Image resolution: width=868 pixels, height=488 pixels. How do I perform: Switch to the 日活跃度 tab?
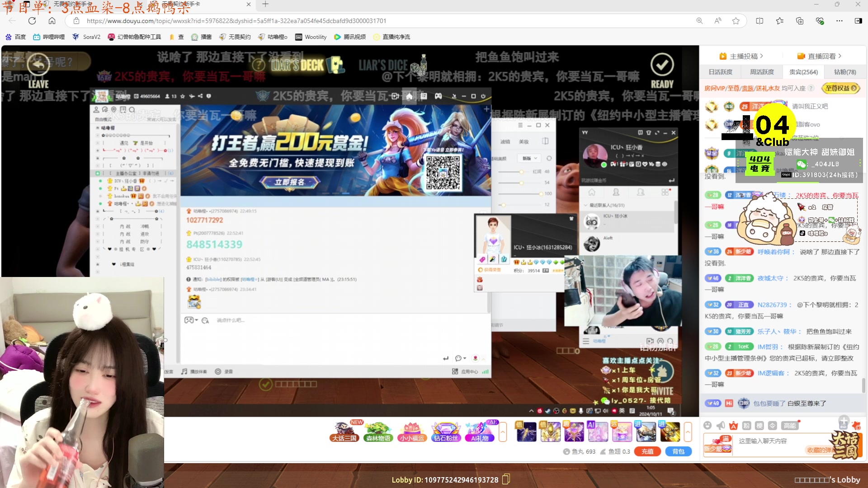coord(720,72)
